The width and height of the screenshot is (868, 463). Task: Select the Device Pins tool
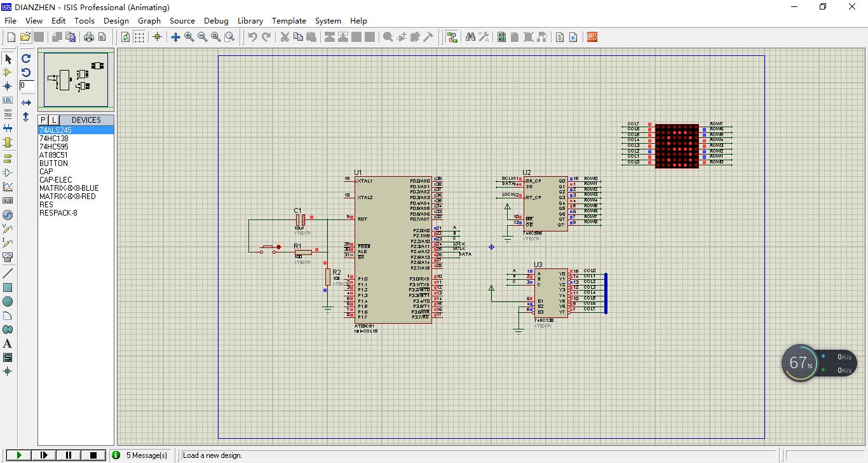(8, 172)
